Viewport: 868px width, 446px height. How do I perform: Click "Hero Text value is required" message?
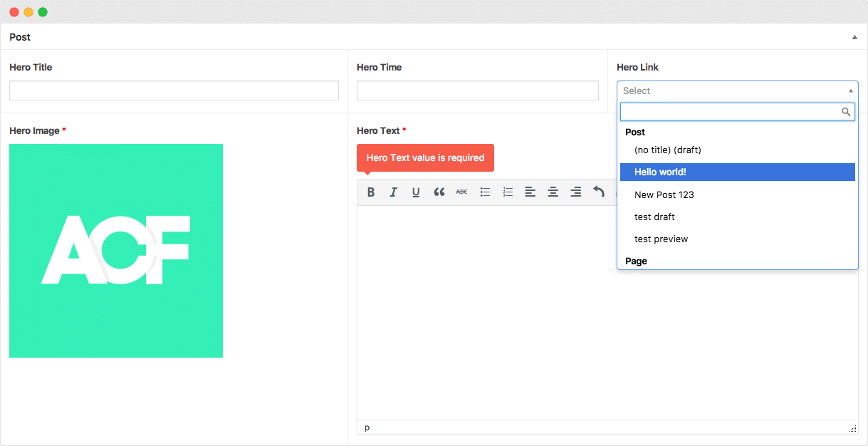pos(425,157)
